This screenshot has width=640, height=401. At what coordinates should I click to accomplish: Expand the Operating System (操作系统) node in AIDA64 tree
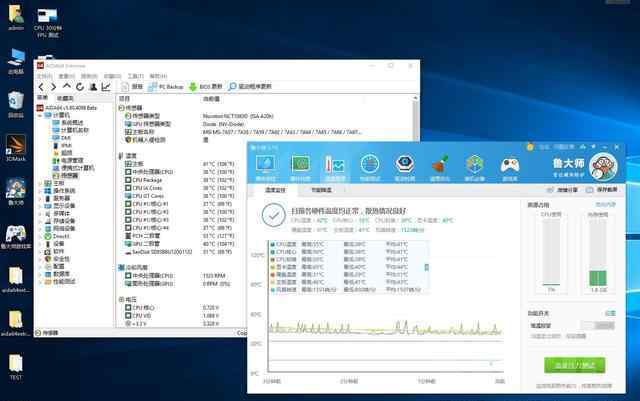[40, 191]
